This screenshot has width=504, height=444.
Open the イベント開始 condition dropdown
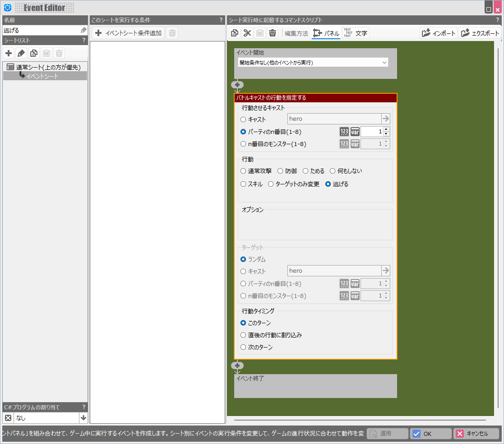point(312,63)
